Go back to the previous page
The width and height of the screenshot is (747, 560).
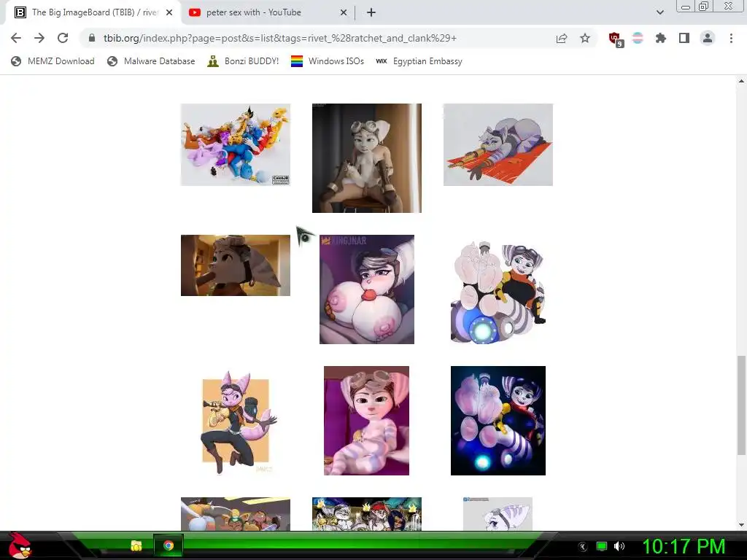[16, 38]
